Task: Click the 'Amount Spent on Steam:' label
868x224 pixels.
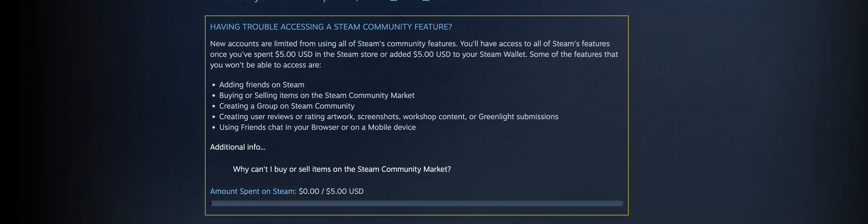Action: [253, 191]
